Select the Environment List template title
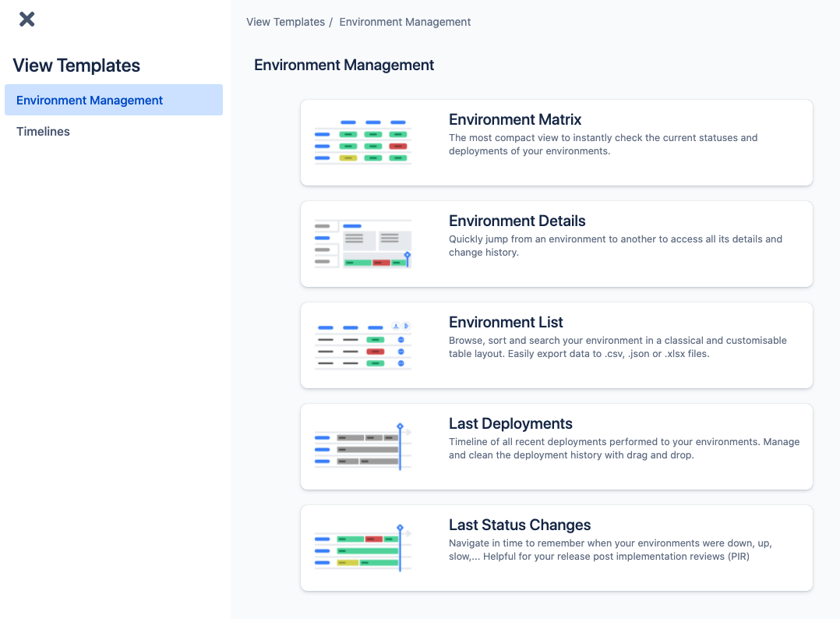Screen dimensions: 840x619 tap(506, 323)
